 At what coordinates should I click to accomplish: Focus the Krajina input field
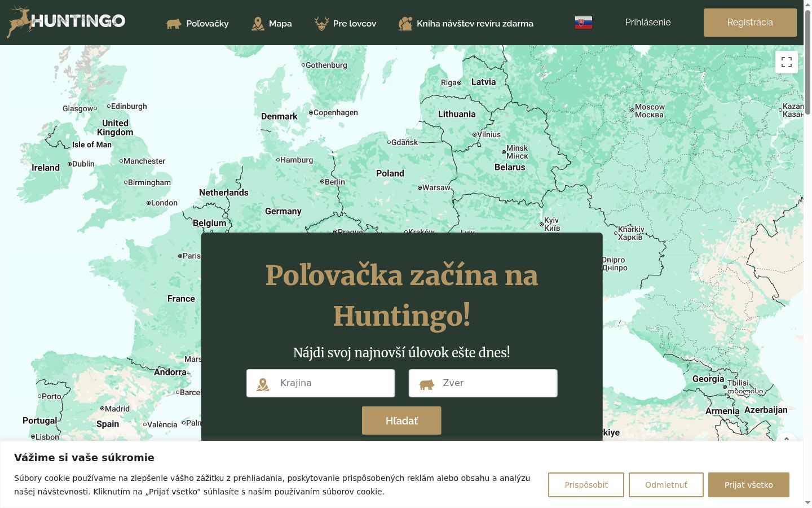(x=321, y=383)
